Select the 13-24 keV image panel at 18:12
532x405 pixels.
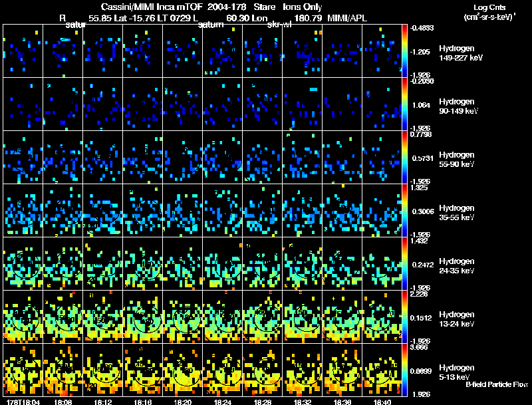pyautogui.click(x=103, y=317)
